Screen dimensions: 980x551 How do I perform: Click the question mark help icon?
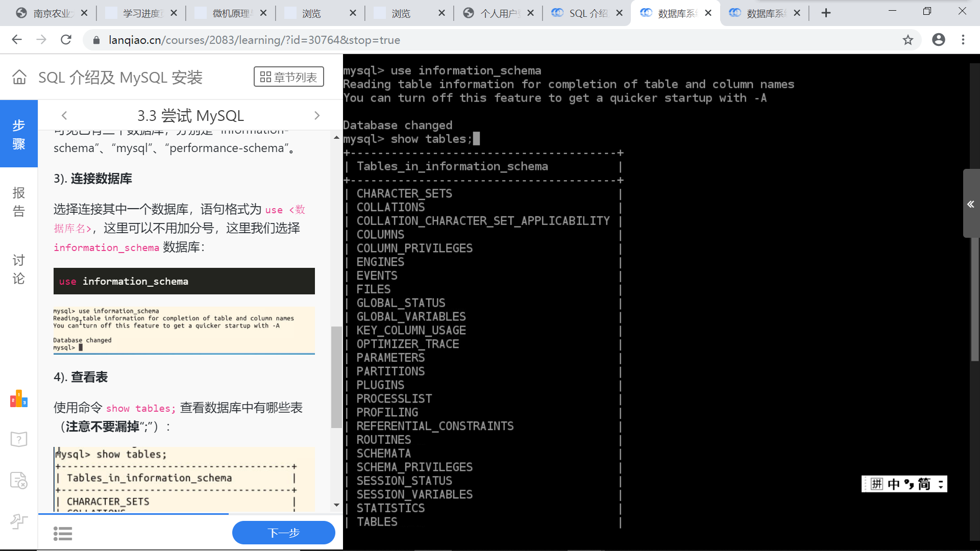coord(19,439)
